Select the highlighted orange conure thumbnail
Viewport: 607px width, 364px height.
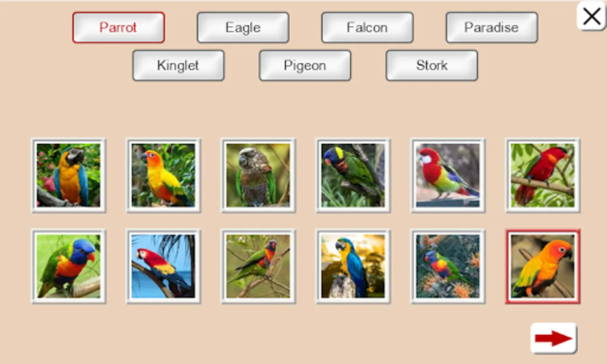click(543, 267)
